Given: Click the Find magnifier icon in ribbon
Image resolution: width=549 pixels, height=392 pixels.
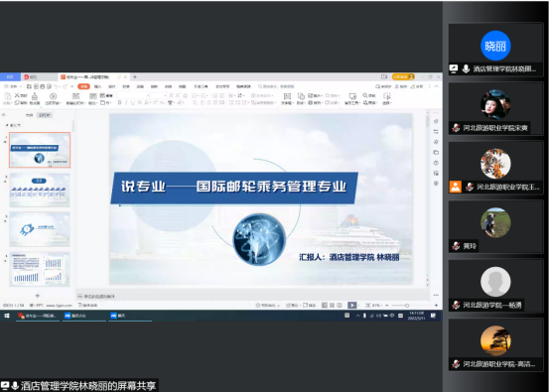Looking at the screenshot, I should [x=365, y=95].
